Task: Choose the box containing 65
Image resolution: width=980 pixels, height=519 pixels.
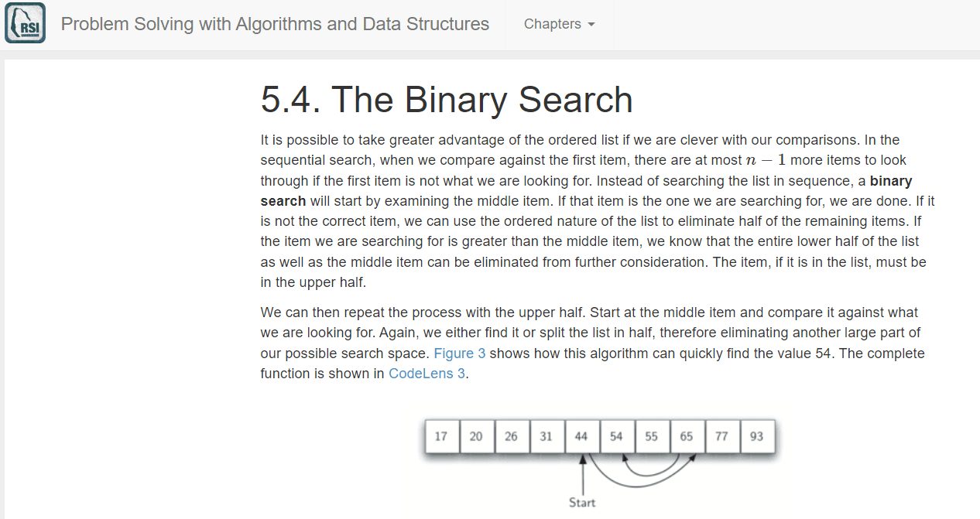Action: [x=687, y=436]
